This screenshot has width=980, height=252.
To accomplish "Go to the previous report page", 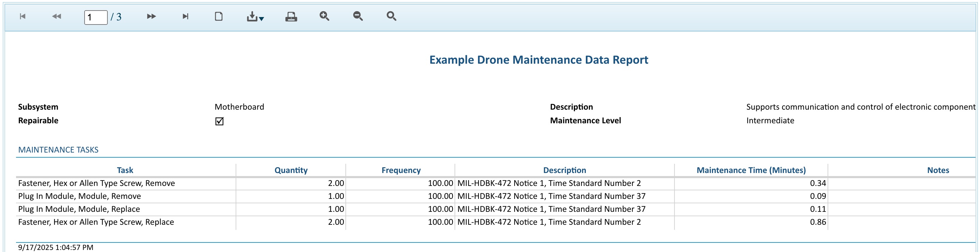I will (56, 16).
